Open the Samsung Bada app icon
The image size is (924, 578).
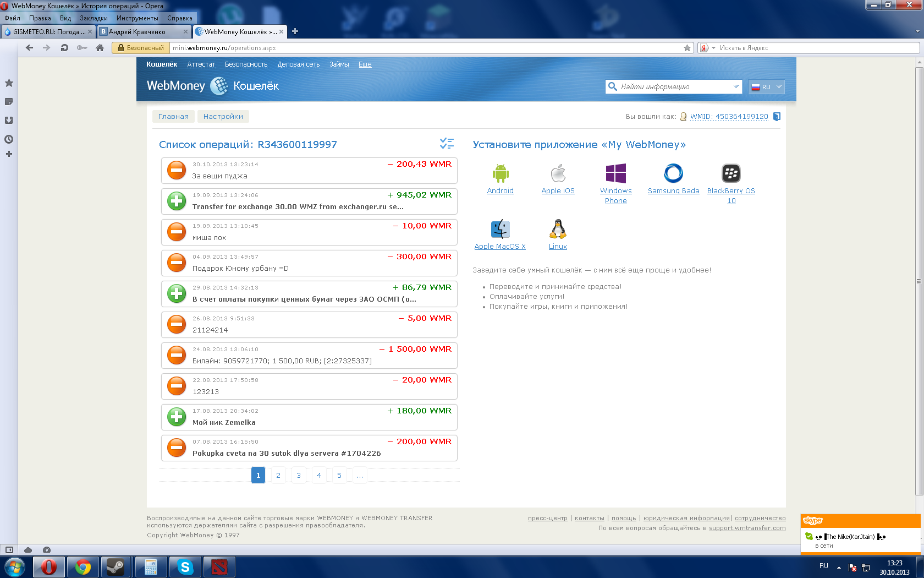[x=673, y=173]
